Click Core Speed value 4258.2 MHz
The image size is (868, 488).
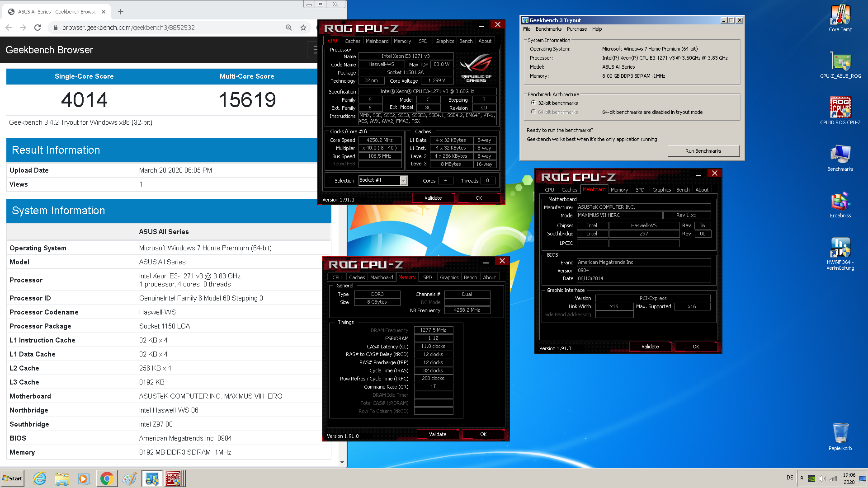click(379, 140)
